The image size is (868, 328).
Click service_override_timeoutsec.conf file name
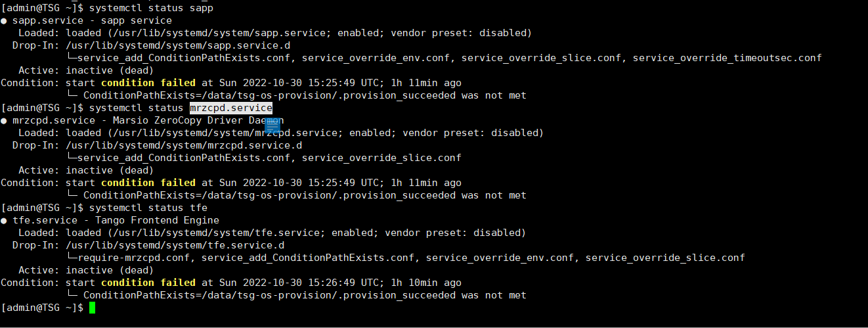727,58
